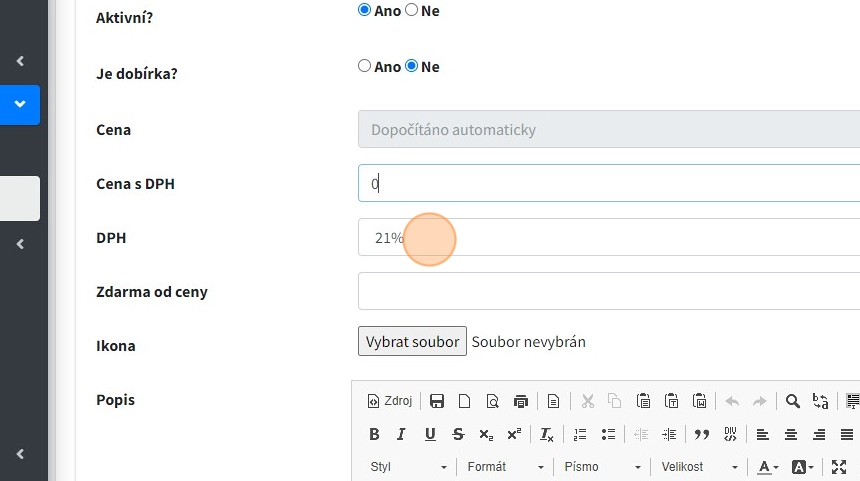
Task: Open the Formát dropdown
Action: click(505, 467)
